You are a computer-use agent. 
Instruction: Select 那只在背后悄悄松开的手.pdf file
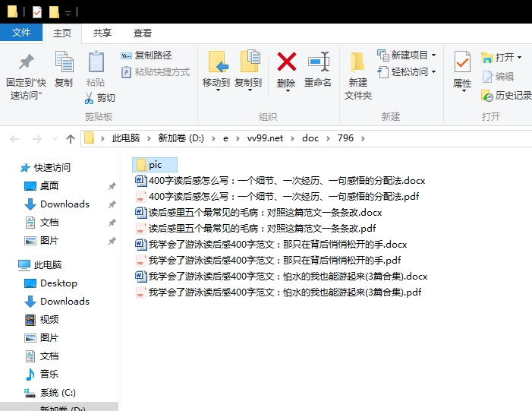tap(268, 260)
